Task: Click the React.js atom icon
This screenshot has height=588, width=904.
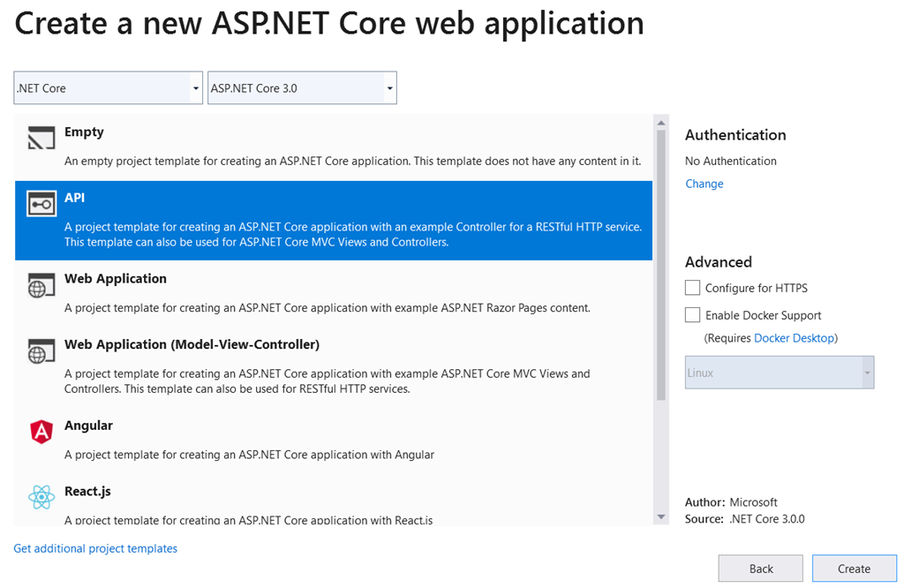Action: click(41, 498)
